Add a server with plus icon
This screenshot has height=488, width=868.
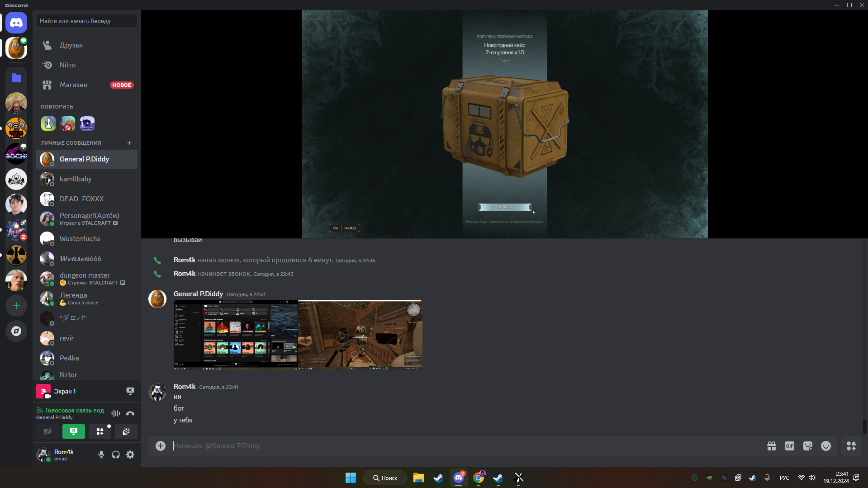16,306
